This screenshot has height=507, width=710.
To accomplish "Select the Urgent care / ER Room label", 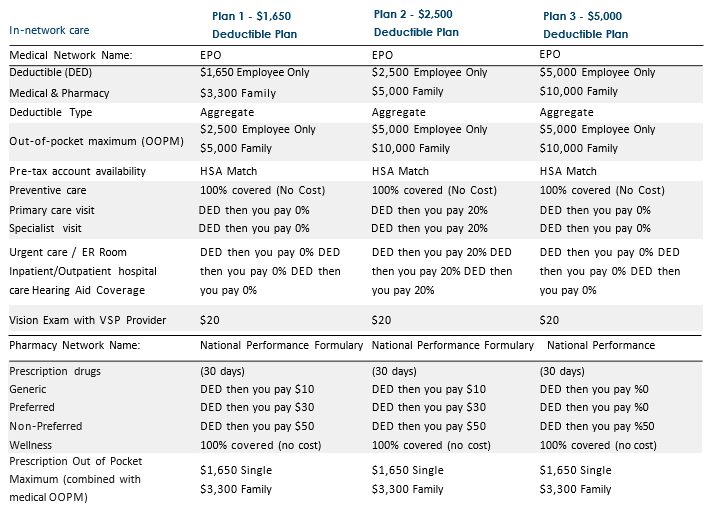I will point(67,252).
